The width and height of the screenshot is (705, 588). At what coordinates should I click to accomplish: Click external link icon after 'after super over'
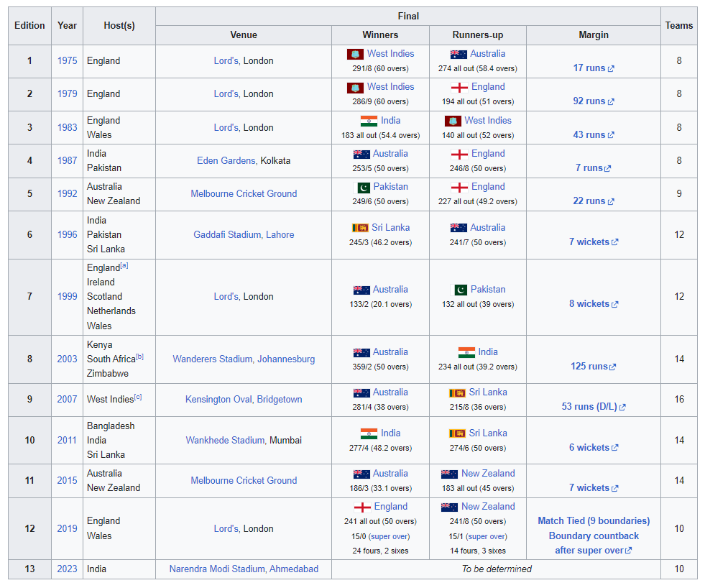pos(629,550)
